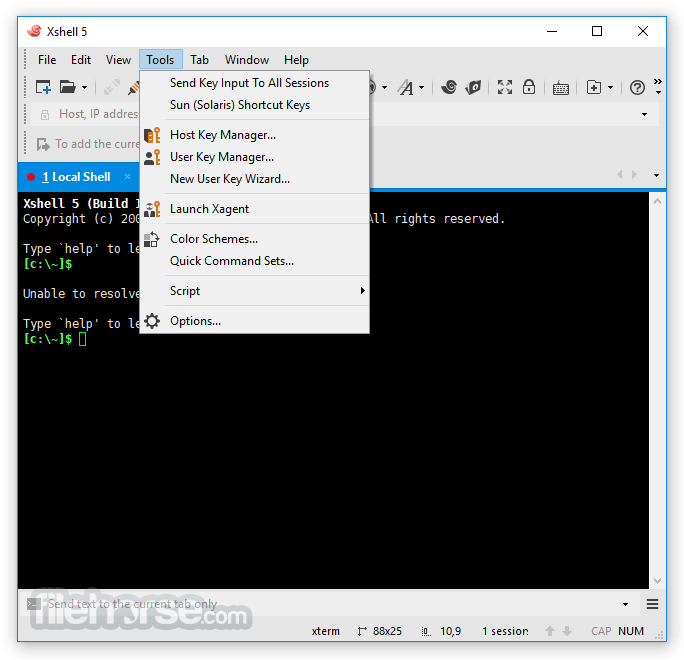
Task: Click the greyed-out Disconnect plug icon
Action: tap(112, 87)
